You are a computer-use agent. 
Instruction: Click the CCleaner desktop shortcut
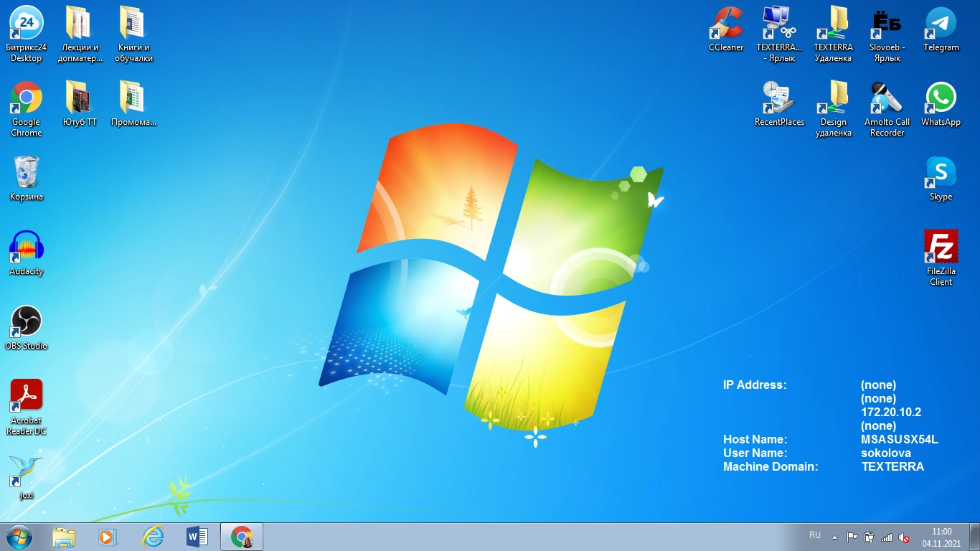click(726, 29)
